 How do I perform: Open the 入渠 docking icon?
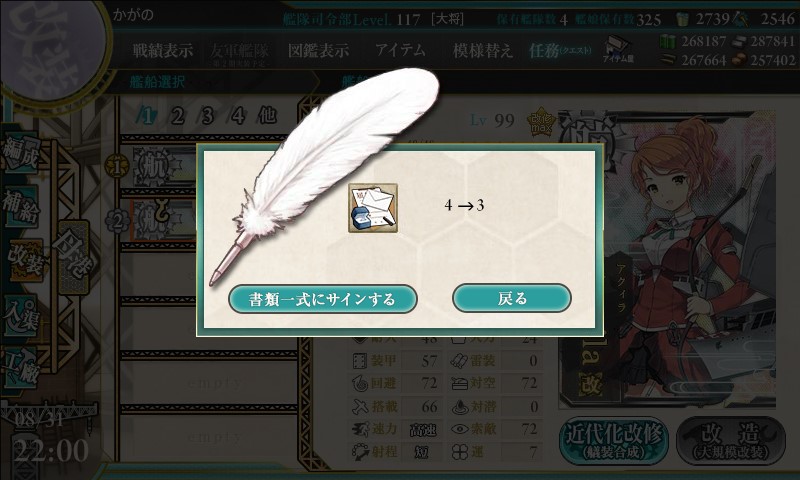pos(20,315)
